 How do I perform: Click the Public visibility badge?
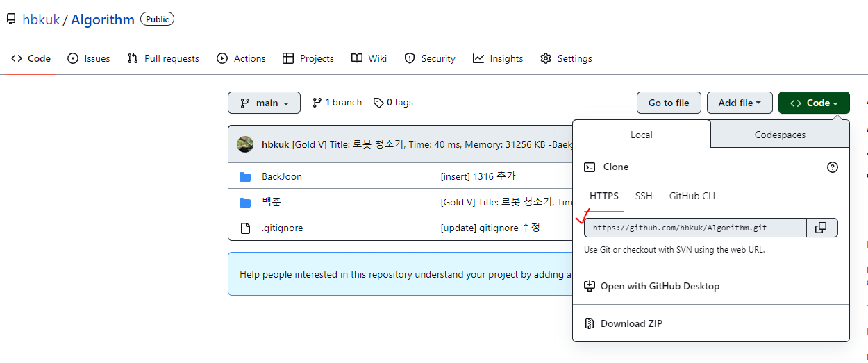point(157,19)
